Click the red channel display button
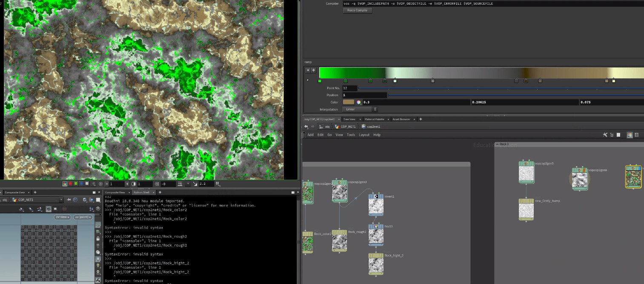 [x=70, y=184]
